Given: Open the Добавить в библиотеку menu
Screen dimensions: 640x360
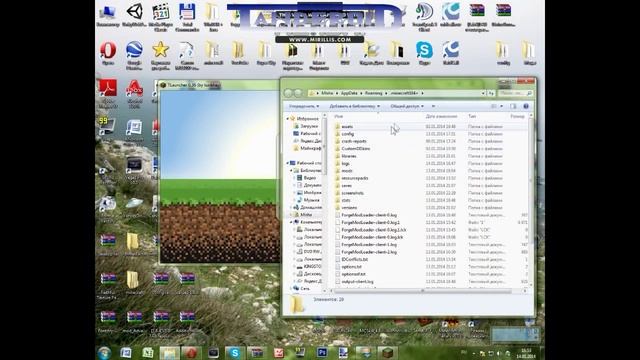Looking at the screenshot, I should (x=354, y=106).
